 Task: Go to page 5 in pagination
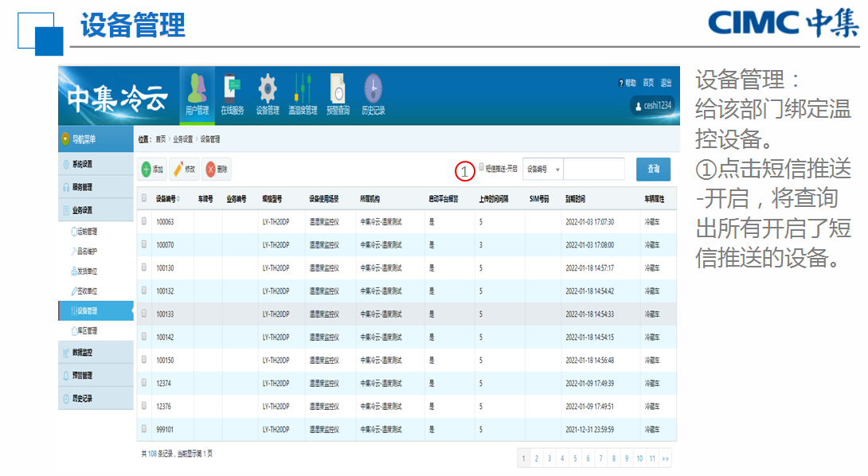[x=575, y=458]
